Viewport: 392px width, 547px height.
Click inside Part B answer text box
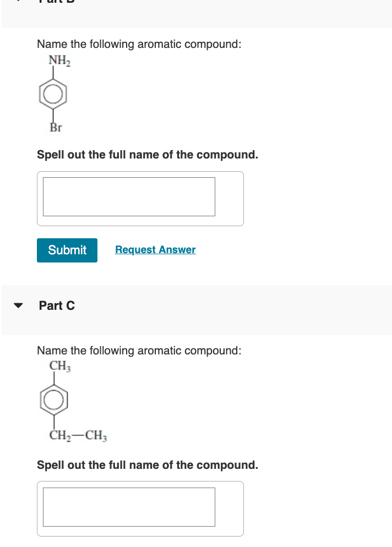pyautogui.click(x=128, y=196)
